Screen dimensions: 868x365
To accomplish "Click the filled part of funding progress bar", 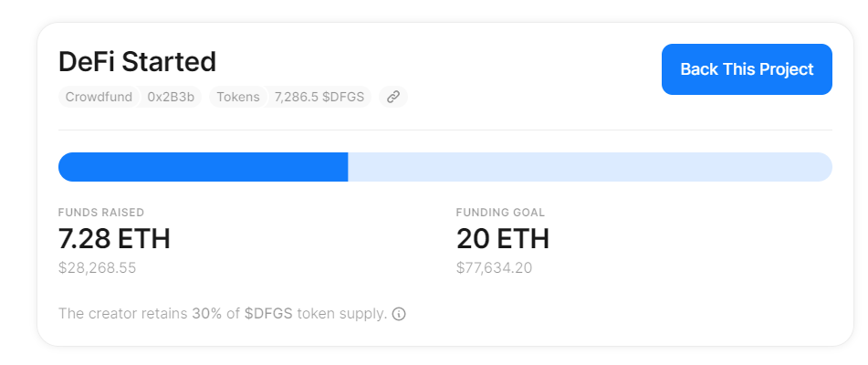I will 204,167.
